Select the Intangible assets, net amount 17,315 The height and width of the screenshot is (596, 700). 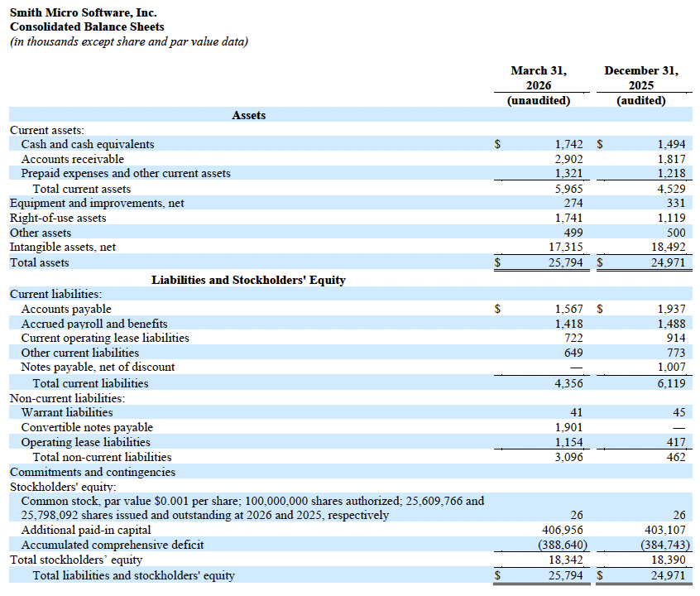566,247
